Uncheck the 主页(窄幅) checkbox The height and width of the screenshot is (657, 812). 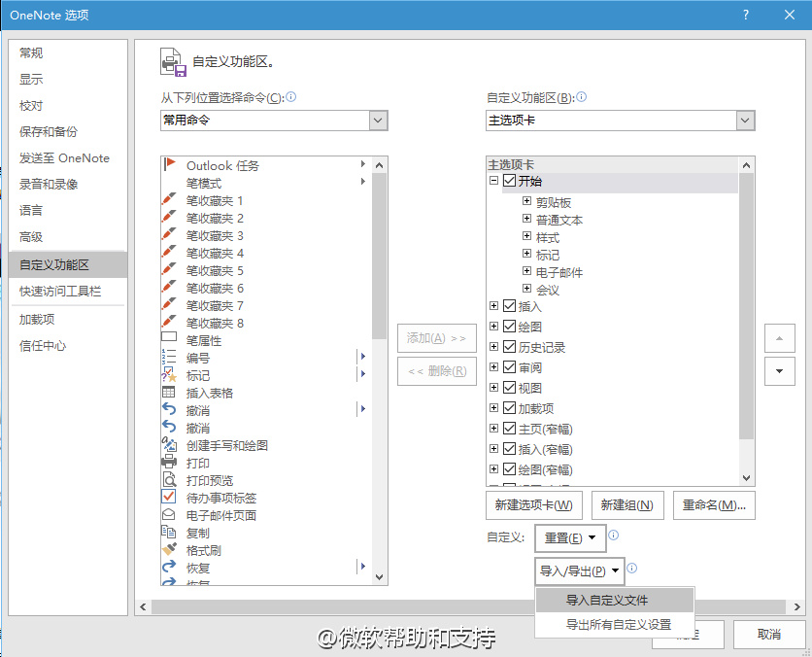click(x=510, y=428)
